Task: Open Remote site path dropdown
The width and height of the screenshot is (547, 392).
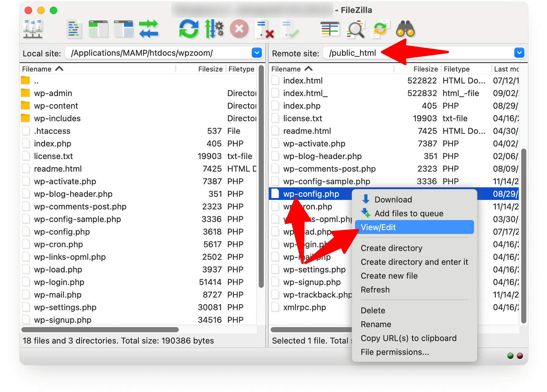Action: click(519, 53)
